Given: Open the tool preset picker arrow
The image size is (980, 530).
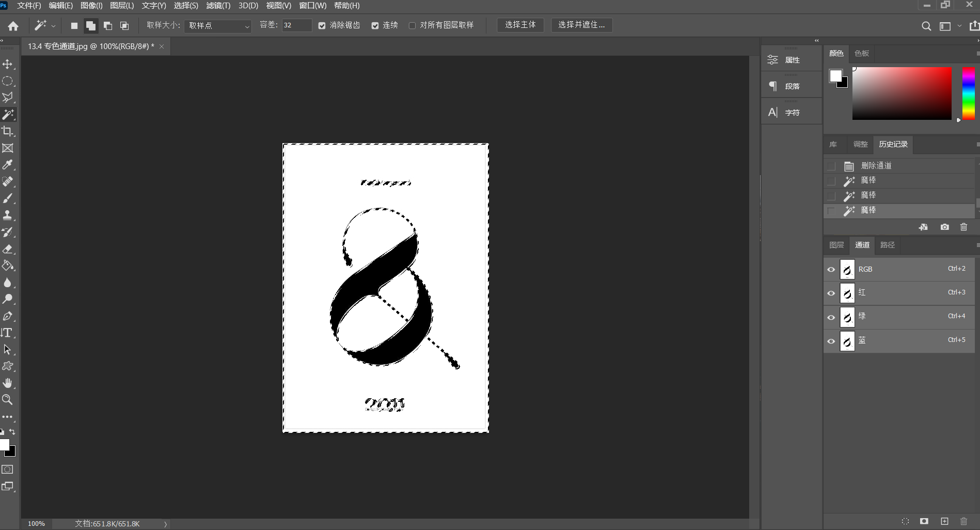Looking at the screenshot, I should pyautogui.click(x=53, y=26).
